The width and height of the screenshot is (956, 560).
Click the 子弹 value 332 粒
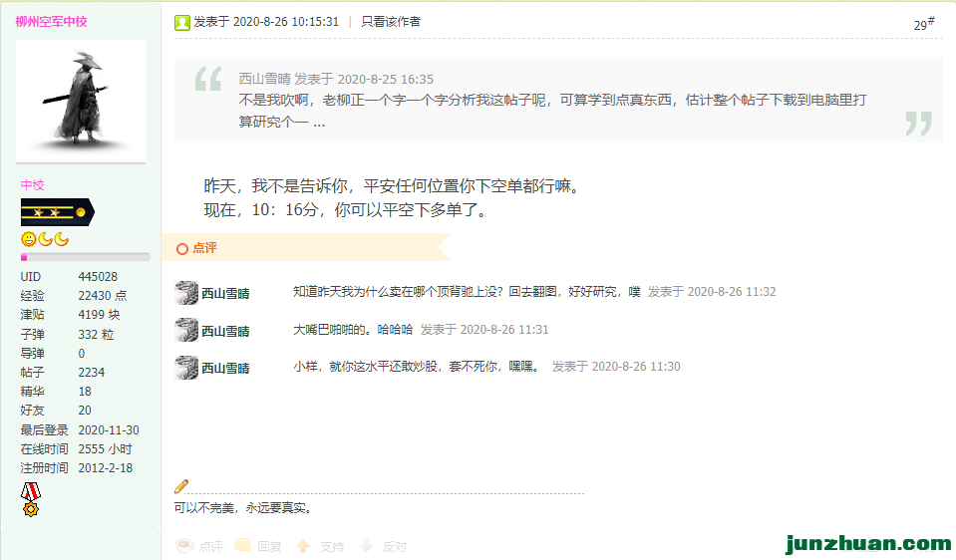coord(96,334)
